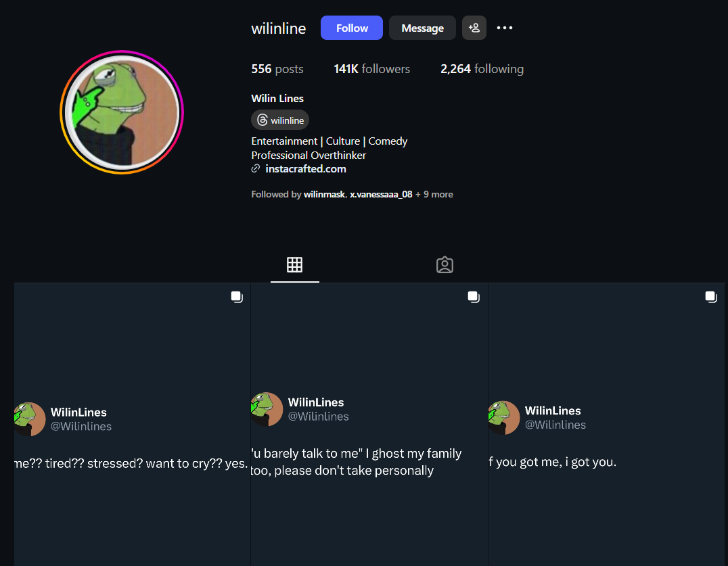Viewport: 728px width, 566px height.
Task: Switch to the posts grid tab
Action: 295,265
